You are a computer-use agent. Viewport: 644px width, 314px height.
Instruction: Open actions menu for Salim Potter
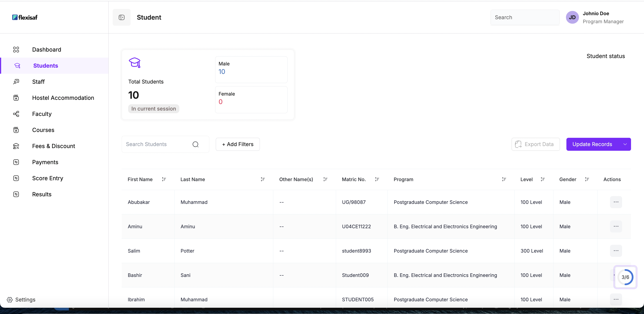click(616, 251)
